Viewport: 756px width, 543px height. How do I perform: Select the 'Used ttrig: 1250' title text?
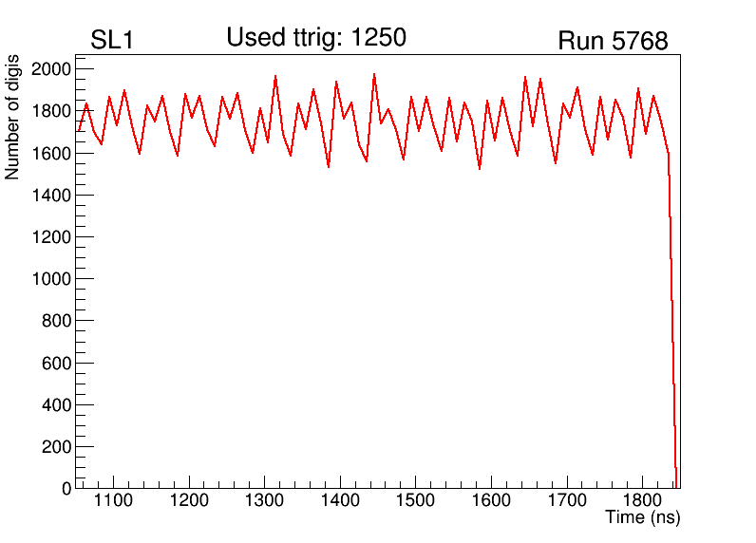coord(316,38)
